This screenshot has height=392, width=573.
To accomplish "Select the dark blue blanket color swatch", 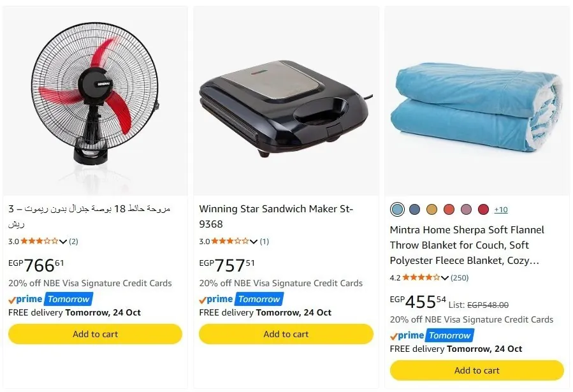I will pyautogui.click(x=414, y=209).
